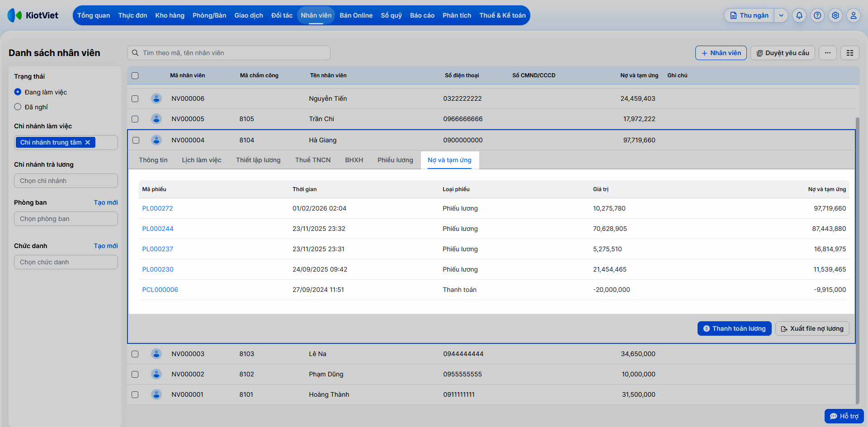Focus the employee search input field

click(x=229, y=53)
